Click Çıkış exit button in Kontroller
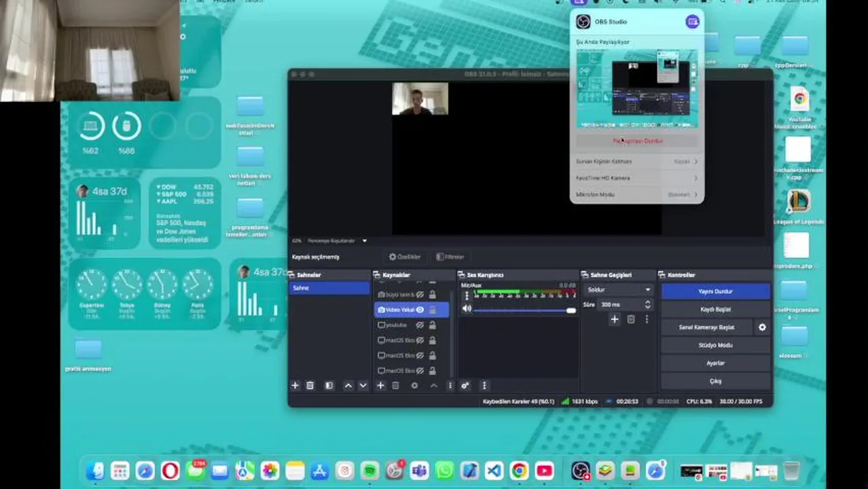The image size is (868, 489). coord(716,381)
